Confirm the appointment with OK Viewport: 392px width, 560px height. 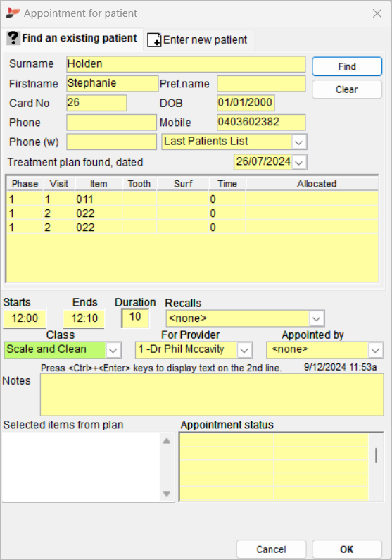point(346,549)
